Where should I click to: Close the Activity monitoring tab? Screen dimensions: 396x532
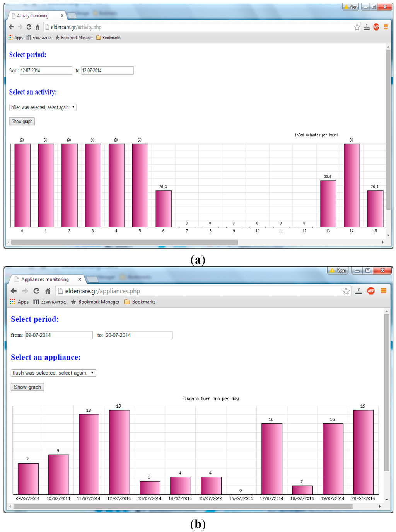pyautogui.click(x=62, y=16)
